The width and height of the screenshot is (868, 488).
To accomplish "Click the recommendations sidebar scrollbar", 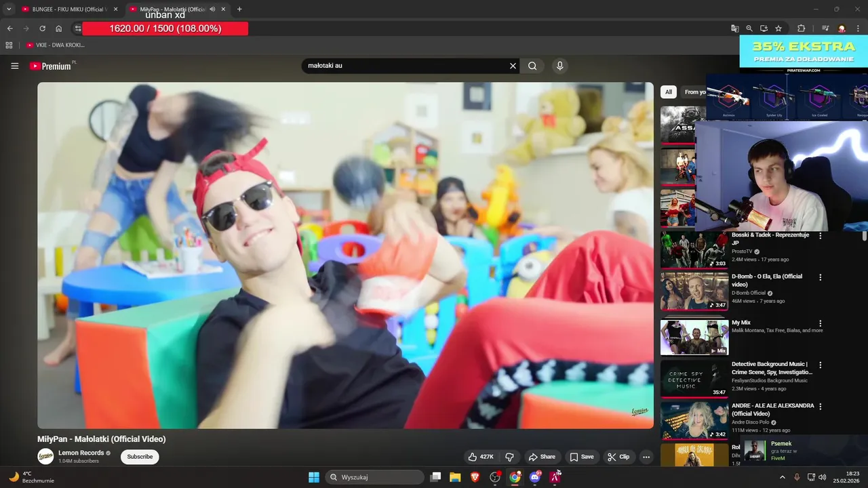I will click(864, 236).
